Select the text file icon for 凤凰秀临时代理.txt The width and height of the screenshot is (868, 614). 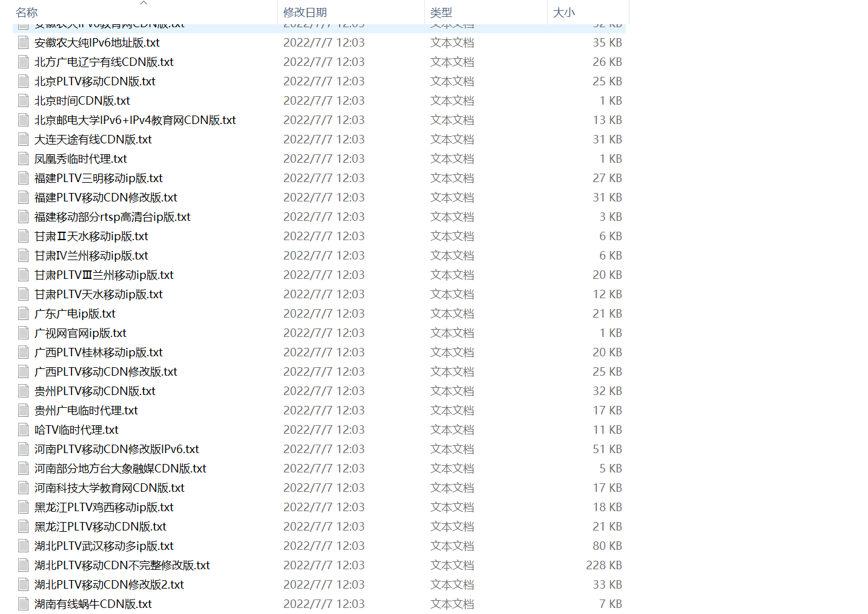[x=24, y=158]
